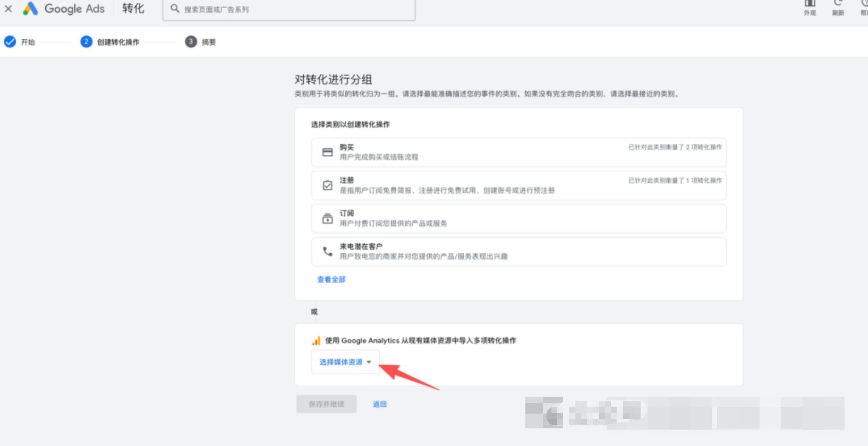Choose the 来电潜在客户 category

pos(518,252)
